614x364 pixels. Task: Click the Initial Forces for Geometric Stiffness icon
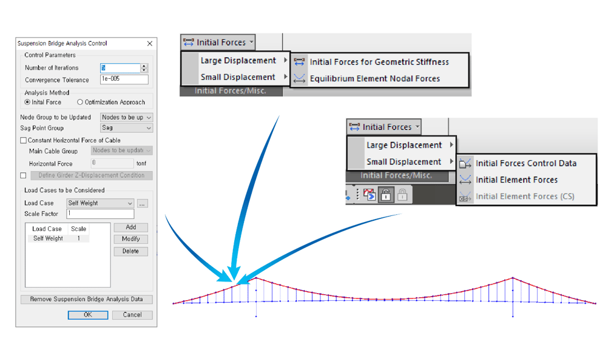click(299, 62)
